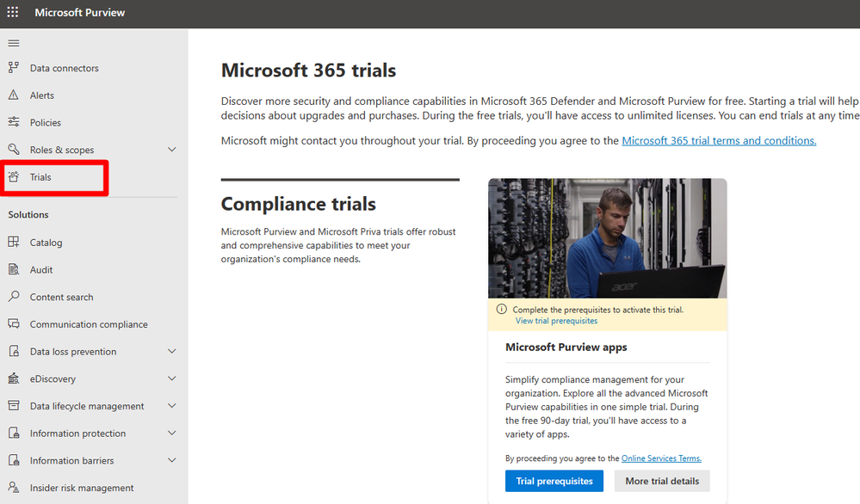Click the Information protection lock icon
Viewport: 860px width, 504px height.
click(14, 433)
